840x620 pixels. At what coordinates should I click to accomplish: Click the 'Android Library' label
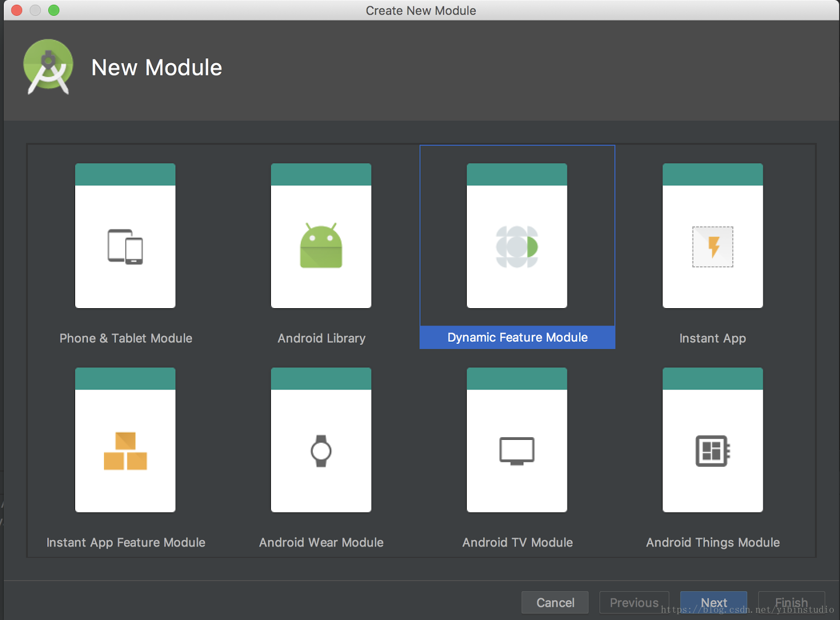click(x=321, y=338)
